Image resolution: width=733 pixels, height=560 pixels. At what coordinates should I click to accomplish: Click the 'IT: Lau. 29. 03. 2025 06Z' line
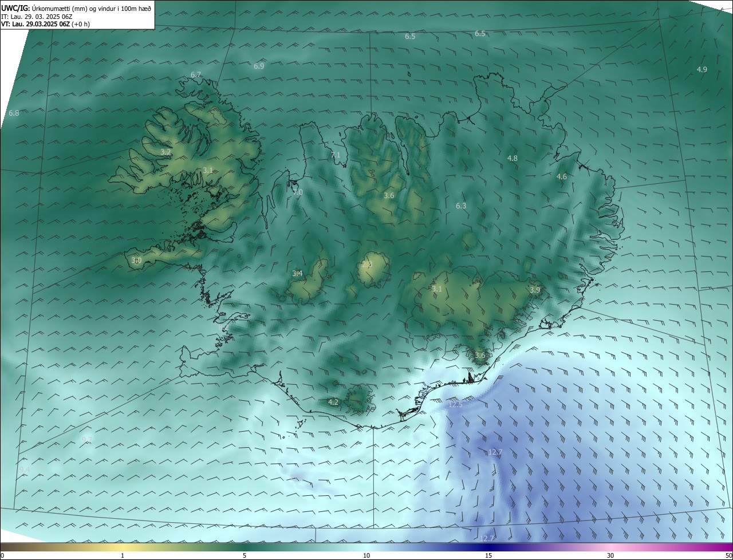click(x=37, y=17)
